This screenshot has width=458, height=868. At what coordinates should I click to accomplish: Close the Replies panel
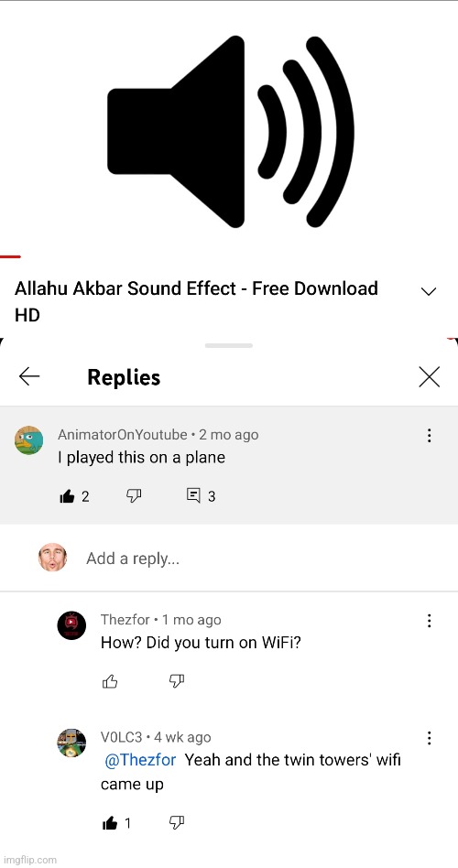430,377
